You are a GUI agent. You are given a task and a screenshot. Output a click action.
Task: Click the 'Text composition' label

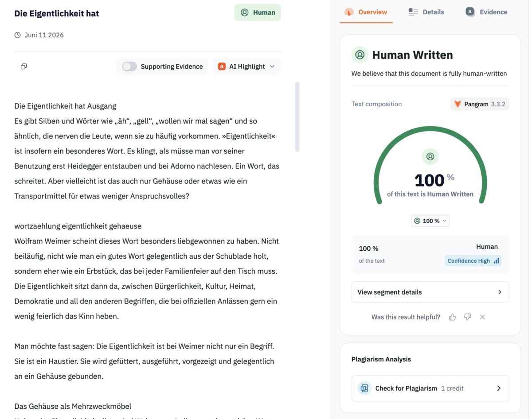pyautogui.click(x=376, y=104)
